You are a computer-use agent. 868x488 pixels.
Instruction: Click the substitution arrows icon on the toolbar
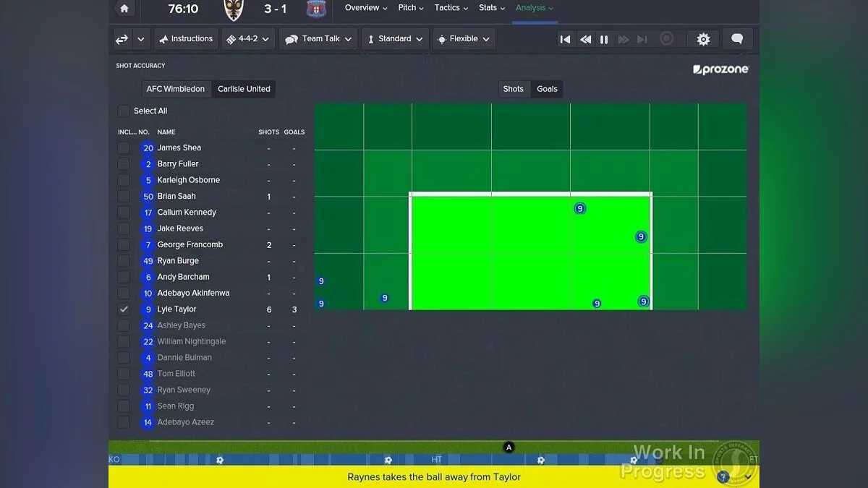click(x=121, y=39)
